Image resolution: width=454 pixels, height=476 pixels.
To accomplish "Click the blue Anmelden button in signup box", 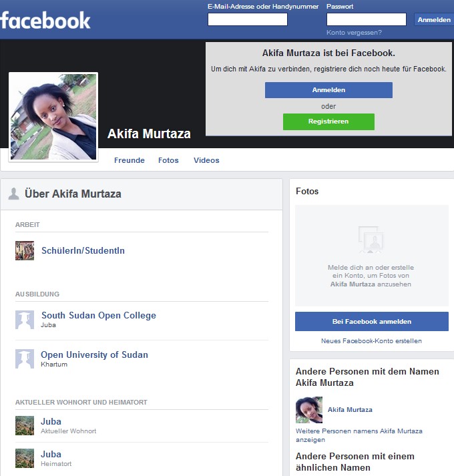I will click(x=328, y=90).
